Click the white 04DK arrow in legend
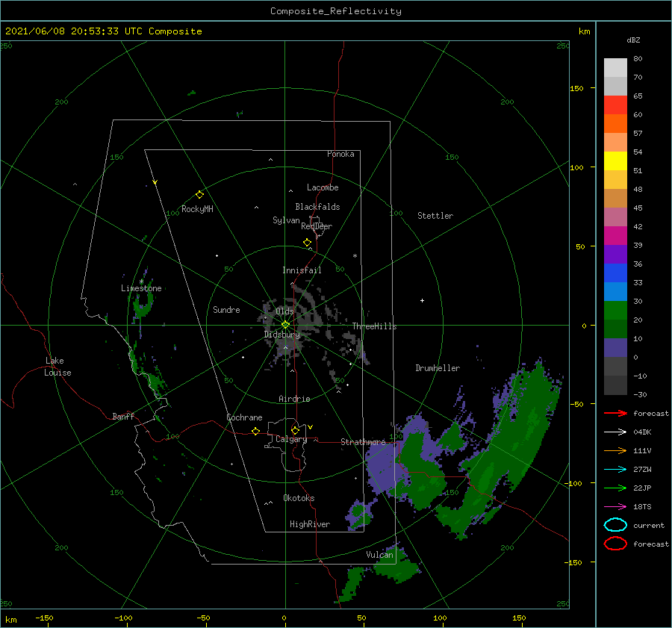The height and width of the screenshot is (628, 672). point(615,432)
